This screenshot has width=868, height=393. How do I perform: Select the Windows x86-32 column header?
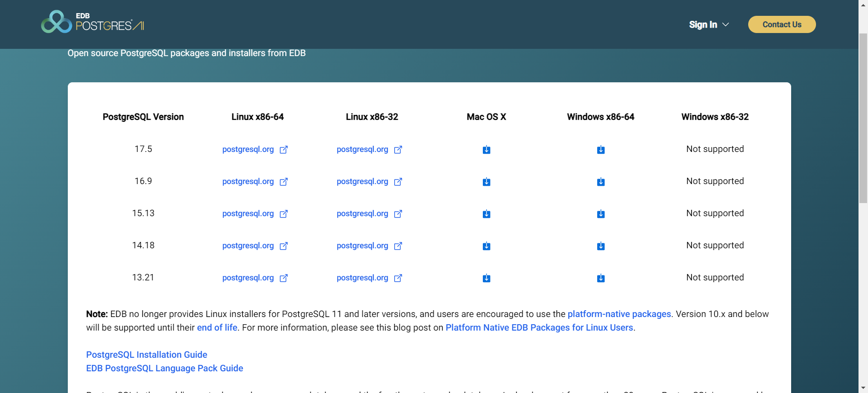(715, 117)
